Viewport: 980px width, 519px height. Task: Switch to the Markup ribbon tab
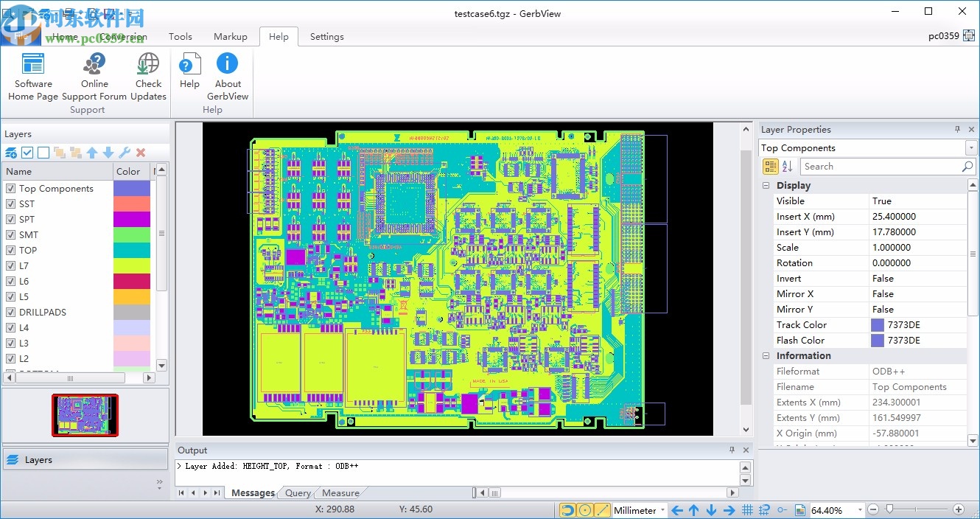[230, 37]
